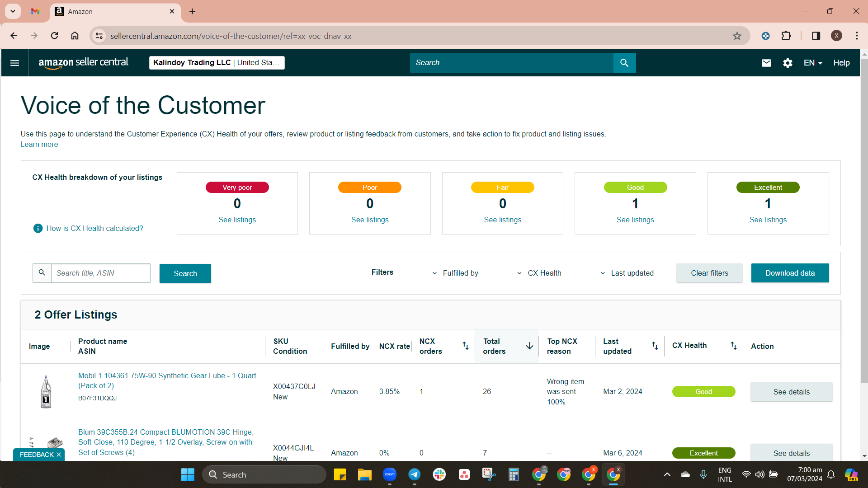Click the Amazon Seller Central logo
868x488 pixels.
(x=83, y=63)
